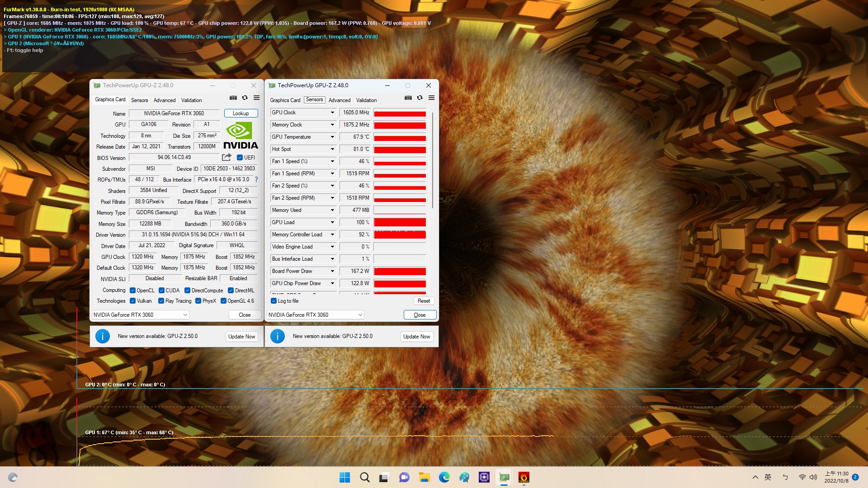
Task: Click refresh icon in Sensors GPU-Z window
Action: (420, 98)
